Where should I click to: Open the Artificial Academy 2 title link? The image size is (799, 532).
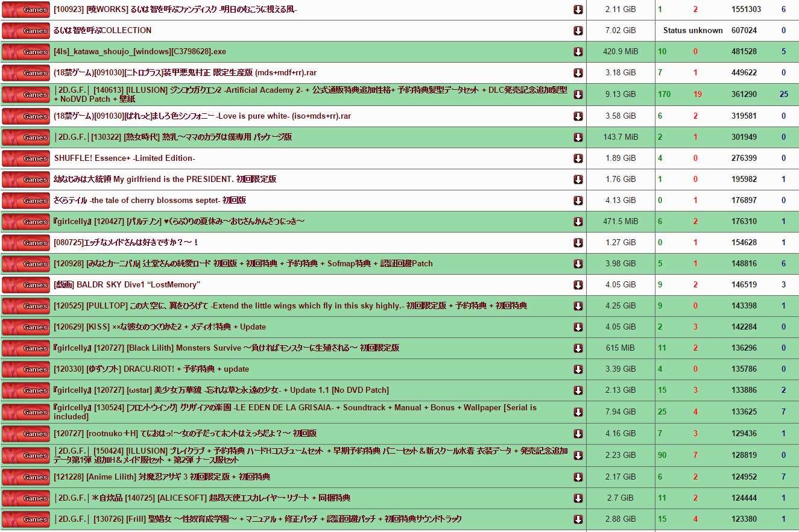point(311,95)
